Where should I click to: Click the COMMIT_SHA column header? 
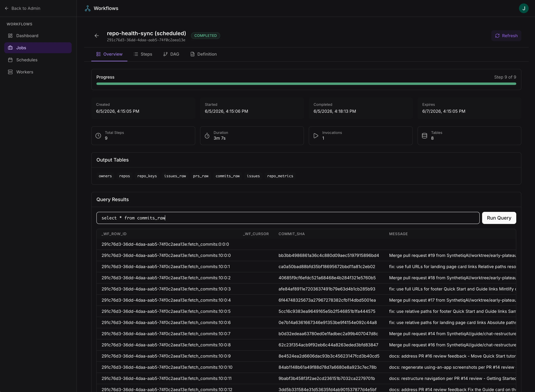292,234
